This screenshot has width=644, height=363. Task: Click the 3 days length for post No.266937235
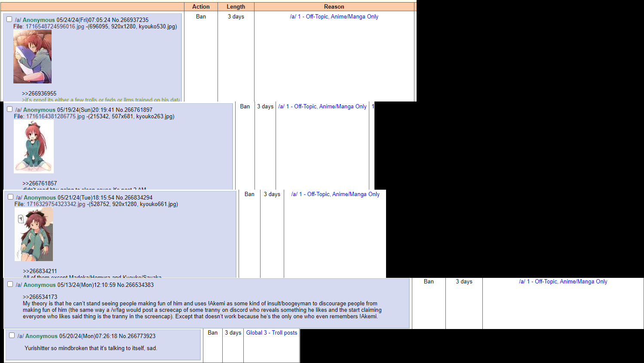coord(236,17)
